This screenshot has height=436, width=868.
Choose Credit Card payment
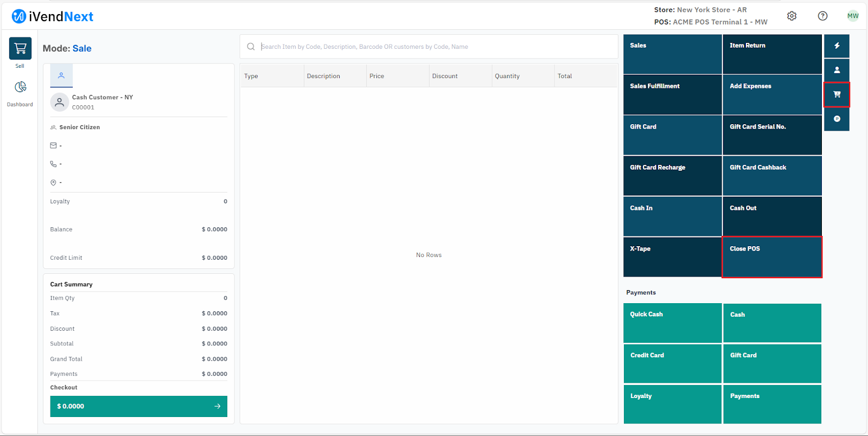[673, 364]
